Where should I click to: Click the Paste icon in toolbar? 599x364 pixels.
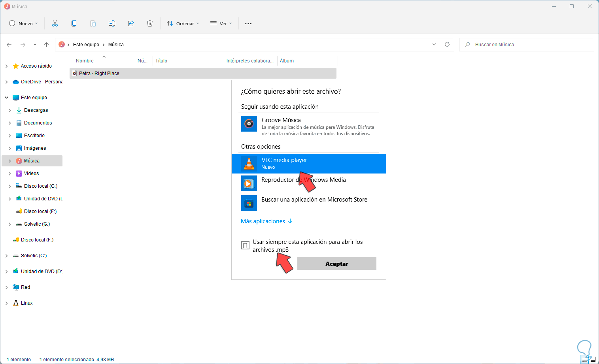tap(93, 24)
